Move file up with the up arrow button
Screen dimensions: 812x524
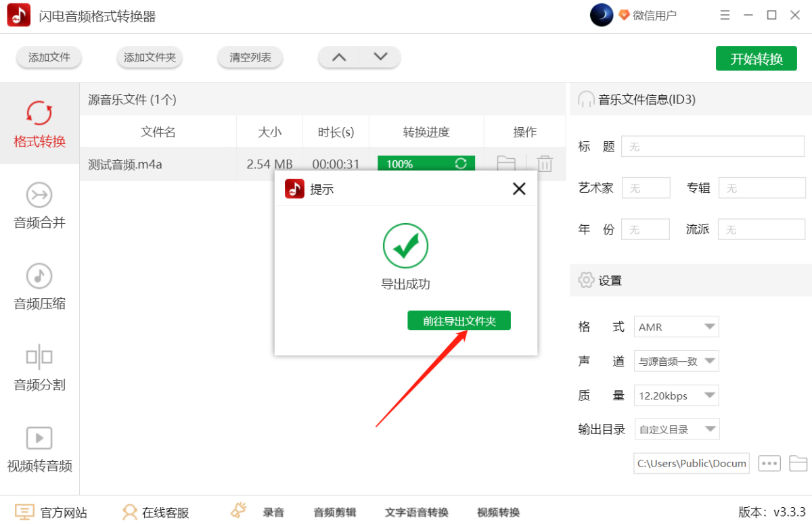pyautogui.click(x=339, y=57)
